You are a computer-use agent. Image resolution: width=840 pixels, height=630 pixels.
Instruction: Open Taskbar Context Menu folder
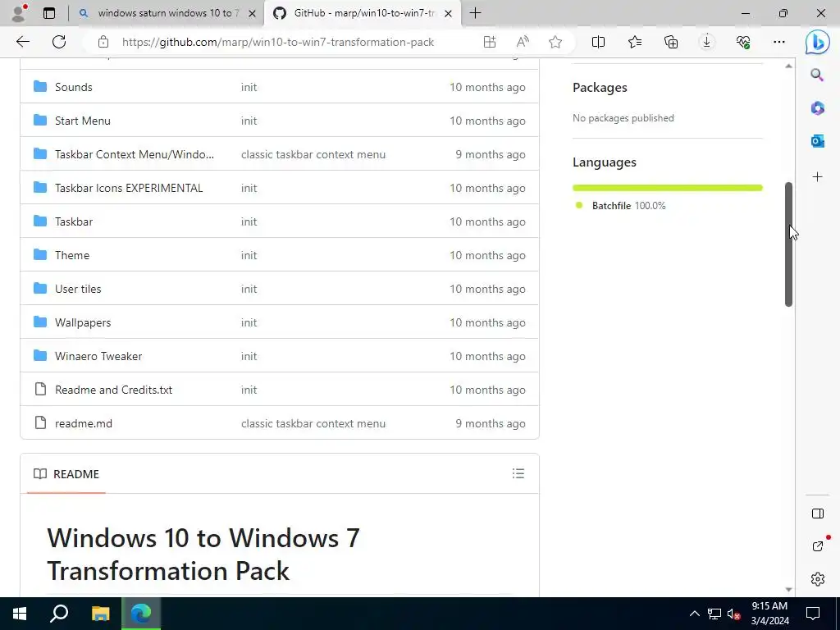coord(134,154)
